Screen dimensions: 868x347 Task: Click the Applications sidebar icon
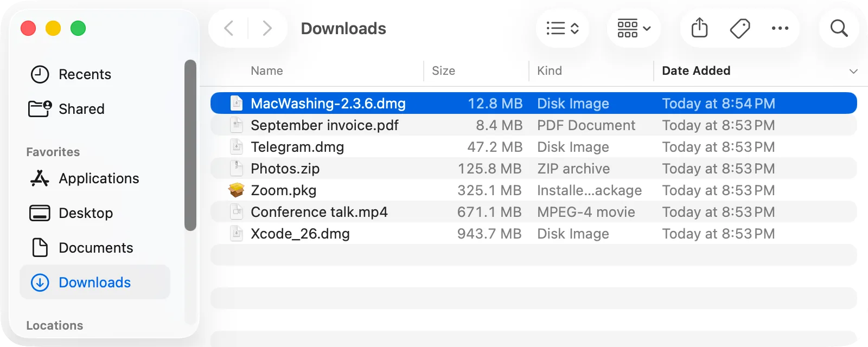40,178
